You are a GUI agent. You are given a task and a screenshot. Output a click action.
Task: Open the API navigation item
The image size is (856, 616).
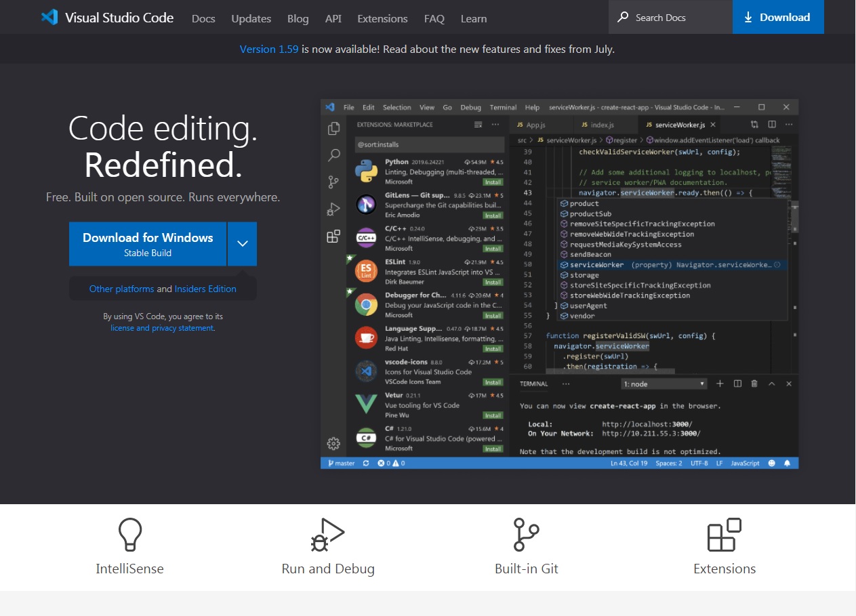[333, 18]
